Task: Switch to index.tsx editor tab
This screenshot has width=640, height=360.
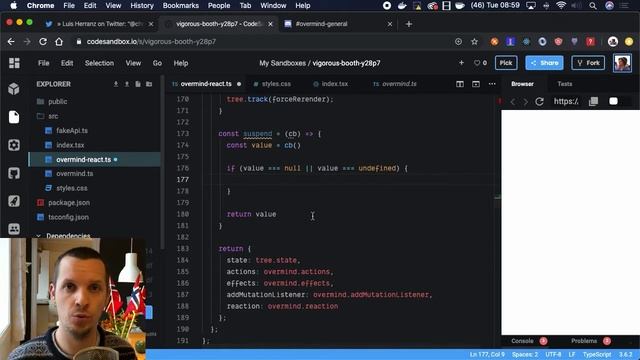Action: pyautogui.click(x=331, y=84)
